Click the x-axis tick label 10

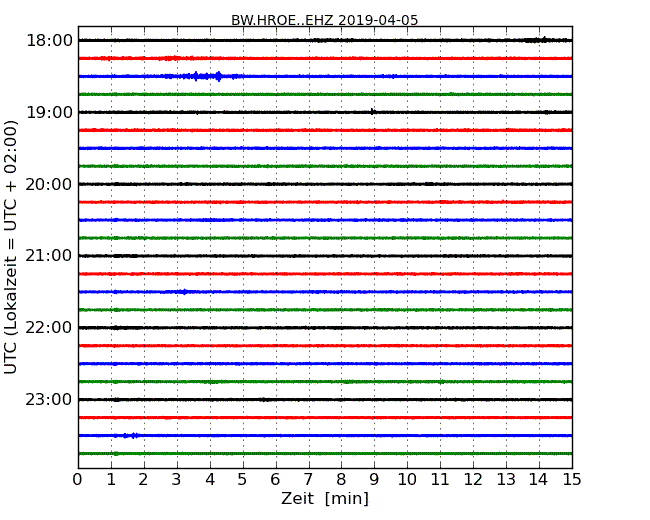(407, 480)
